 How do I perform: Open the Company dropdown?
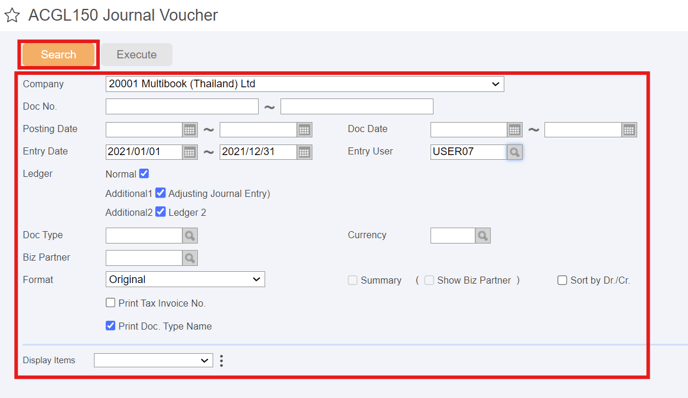pos(305,84)
